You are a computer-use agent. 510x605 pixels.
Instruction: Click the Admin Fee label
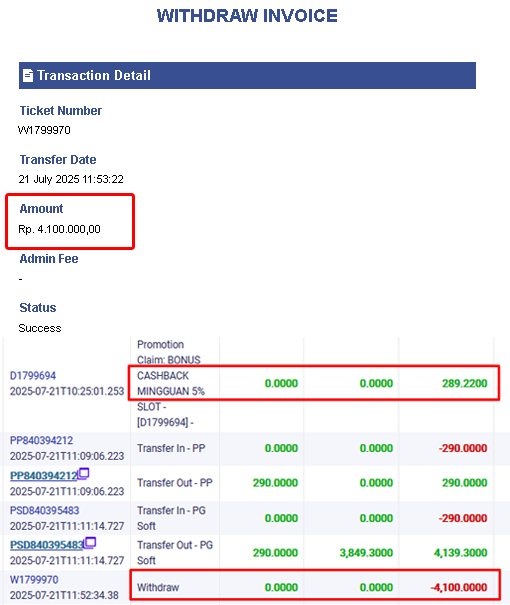pos(49,259)
